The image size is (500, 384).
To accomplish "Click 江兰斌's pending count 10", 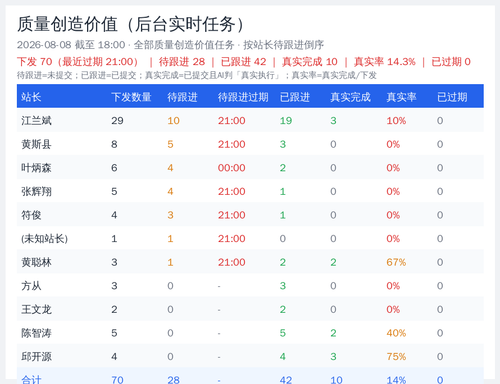I will click(x=173, y=121).
